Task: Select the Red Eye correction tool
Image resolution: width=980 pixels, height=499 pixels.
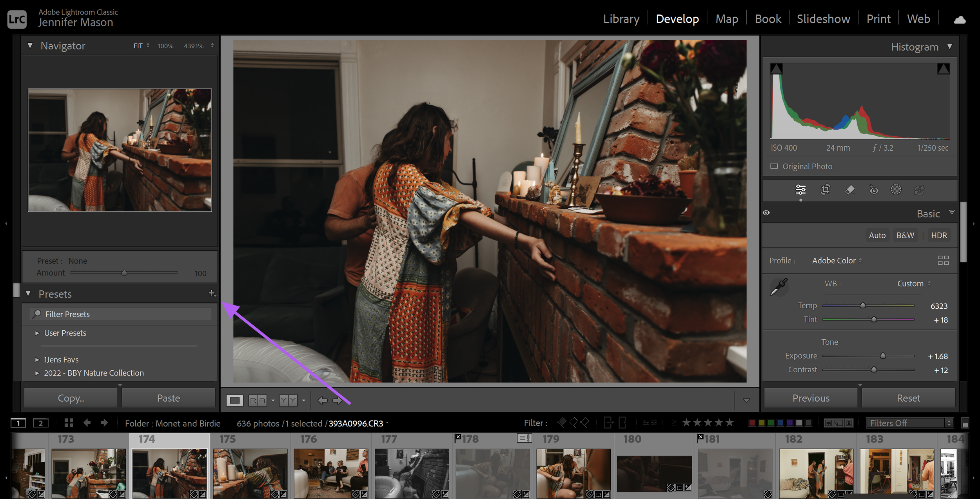Action: [873, 190]
